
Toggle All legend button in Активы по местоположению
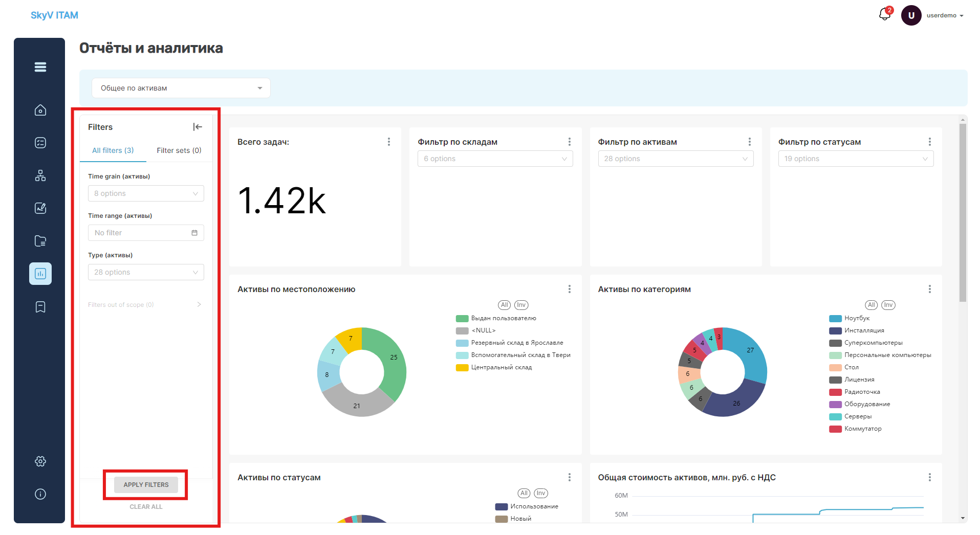505,305
